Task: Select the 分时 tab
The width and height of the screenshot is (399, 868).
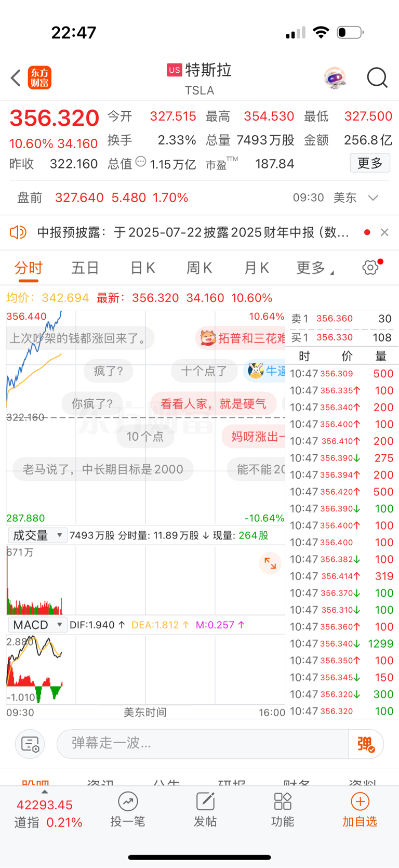Action: [29, 268]
